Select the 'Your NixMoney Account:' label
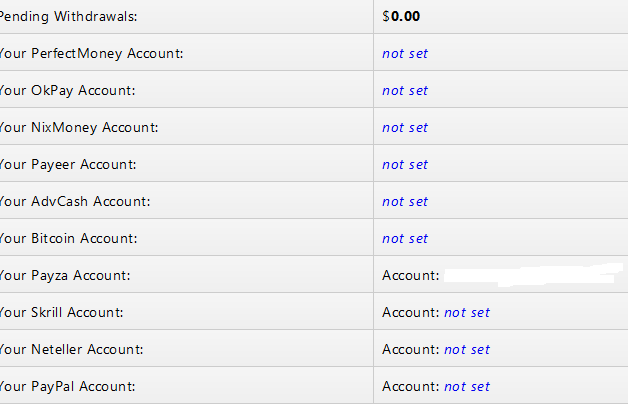Screen dimensions: 628x415 point(79,128)
